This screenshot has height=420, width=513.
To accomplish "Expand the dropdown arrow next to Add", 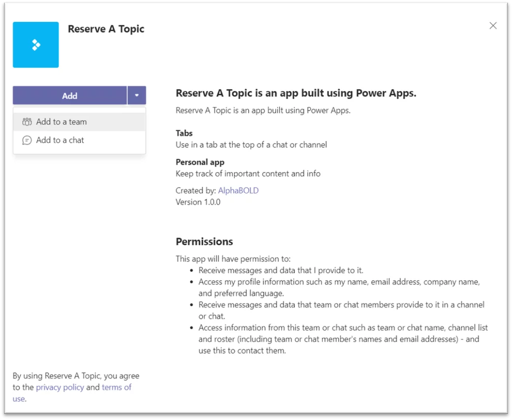I will click(x=137, y=96).
